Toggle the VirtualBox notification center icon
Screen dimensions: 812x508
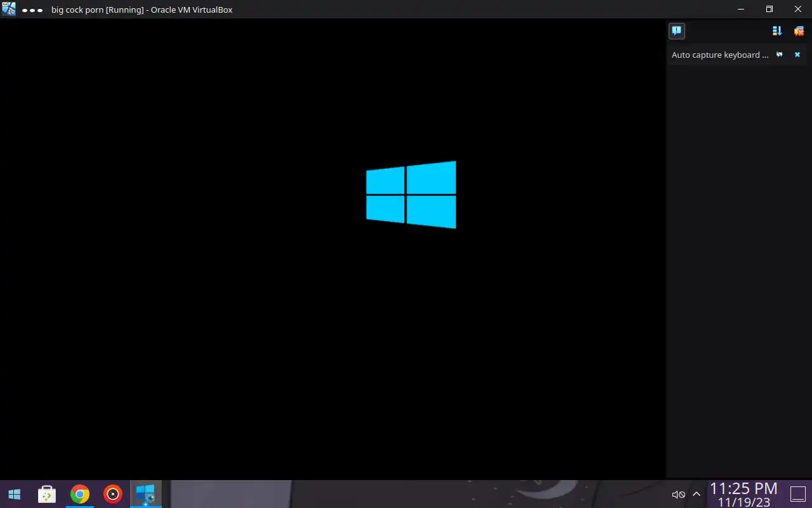click(x=676, y=30)
